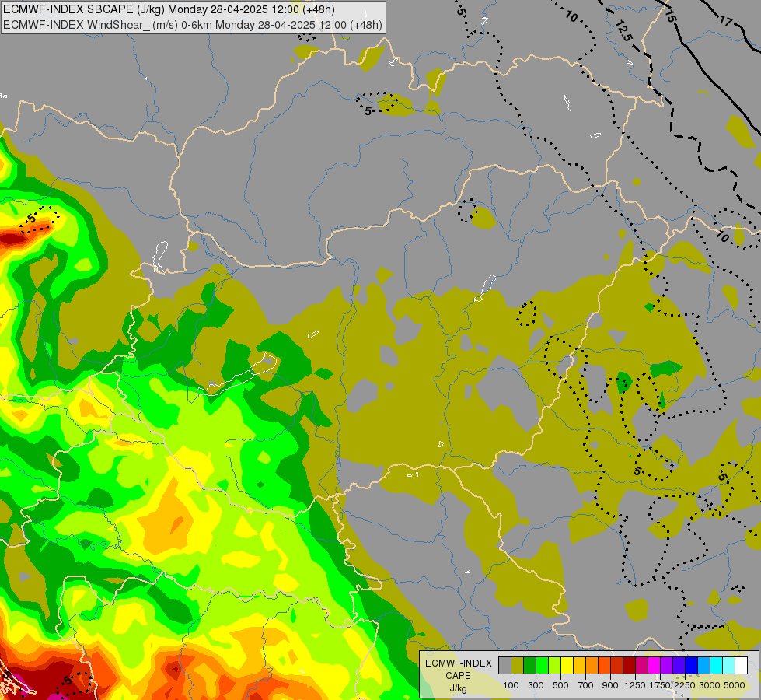
Task: Click the sky blue swatch left of the 3000 tick
Action: click(704, 665)
